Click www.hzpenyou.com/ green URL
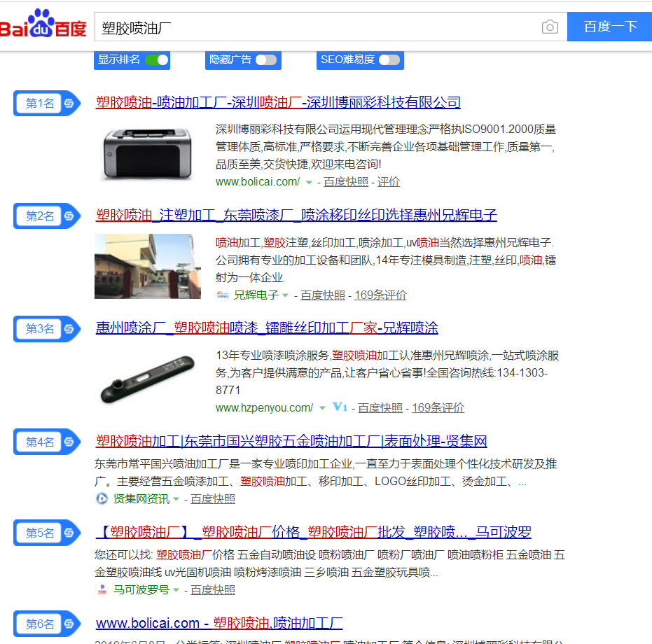 (264, 408)
